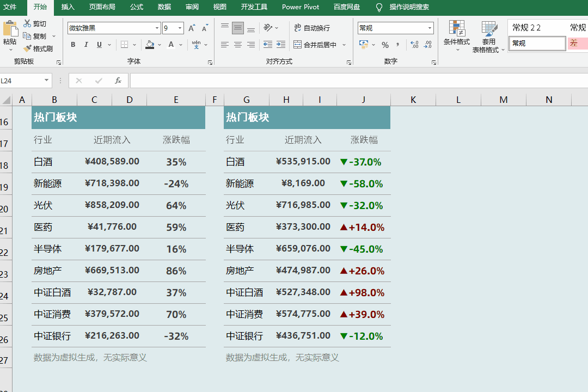
Task: Click the percent style icon
Action: click(385, 45)
